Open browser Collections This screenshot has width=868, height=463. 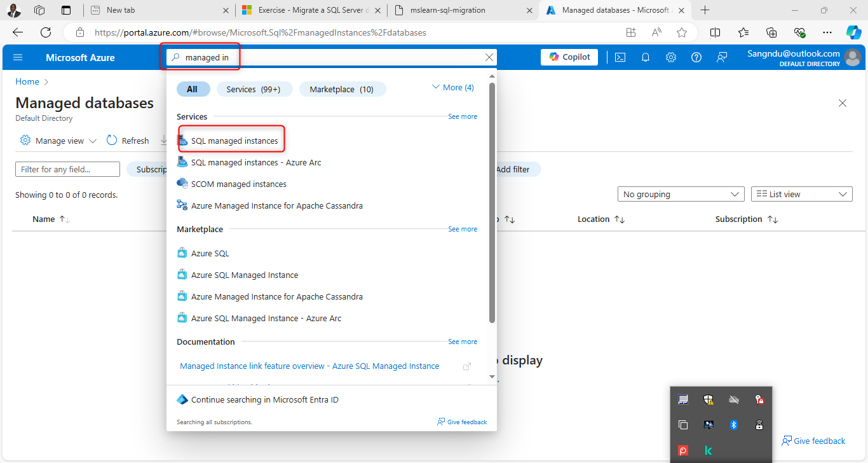771,32
